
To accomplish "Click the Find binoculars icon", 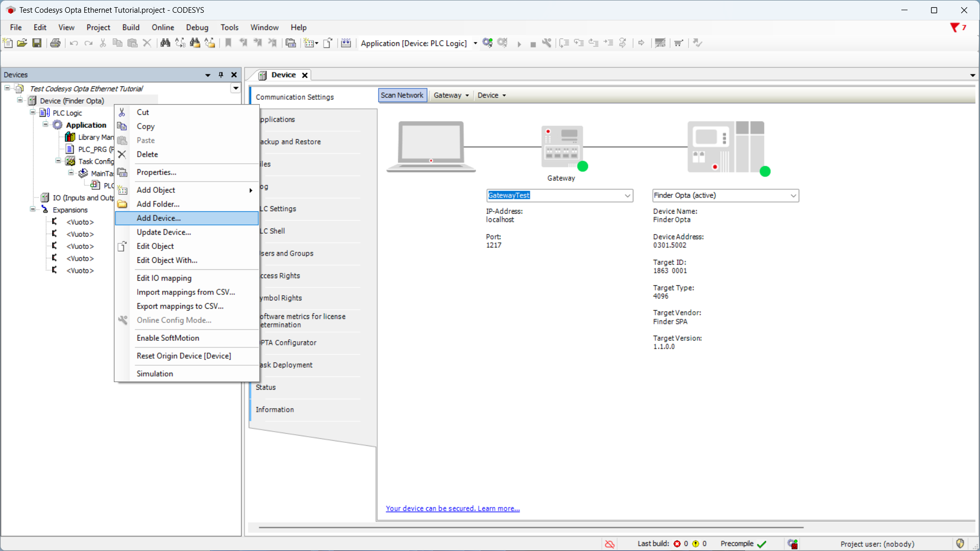I will [165, 43].
